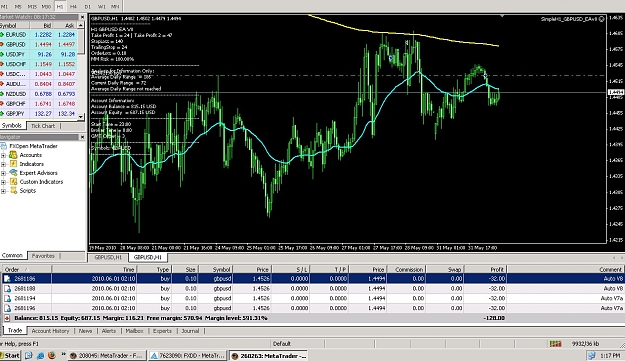Expand the Accounts tree node
The image size is (625, 361).
coord(4,155)
